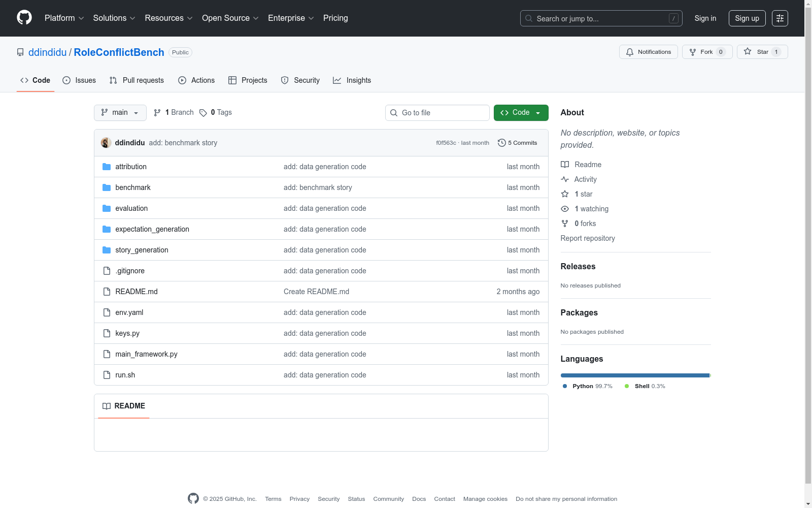Open the main_framework.py file

146,354
